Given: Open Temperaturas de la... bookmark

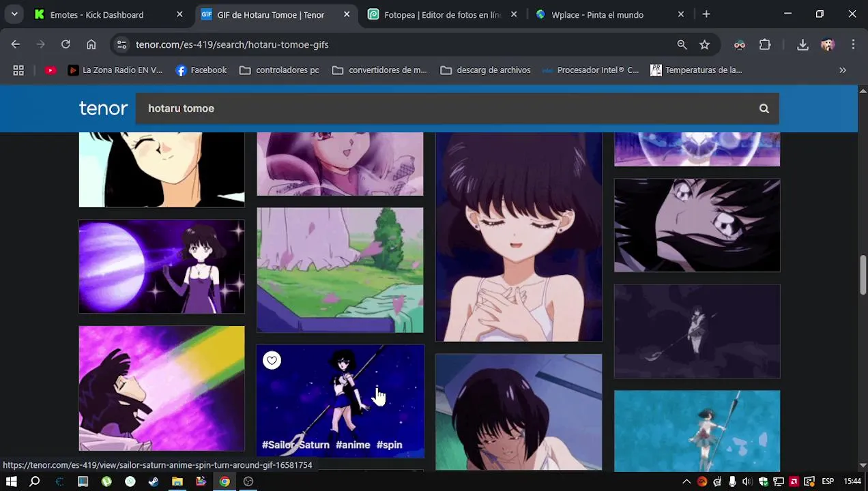Looking at the screenshot, I should 696,70.
